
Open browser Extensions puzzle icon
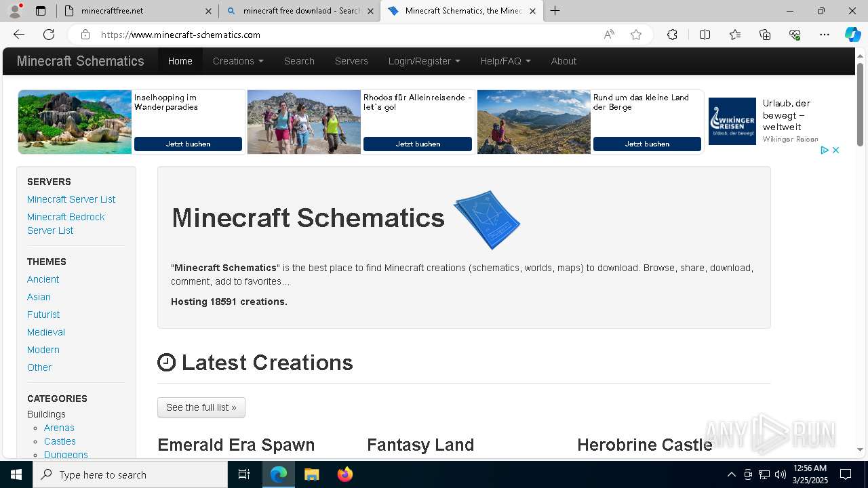pyautogui.click(x=672, y=35)
